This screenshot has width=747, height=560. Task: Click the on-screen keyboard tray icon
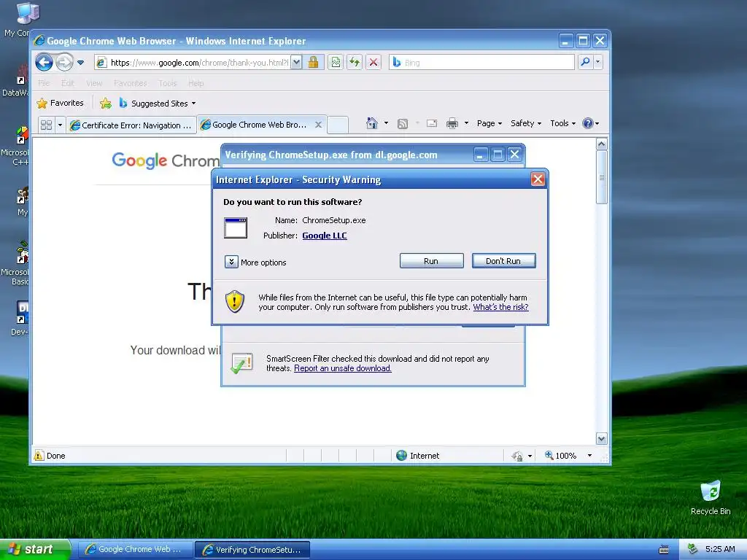click(664, 550)
